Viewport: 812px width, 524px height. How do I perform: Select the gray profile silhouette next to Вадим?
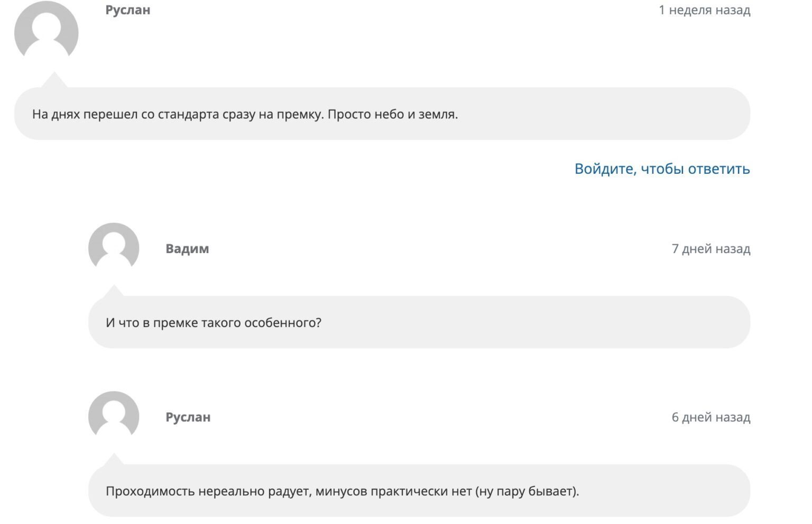coord(115,247)
